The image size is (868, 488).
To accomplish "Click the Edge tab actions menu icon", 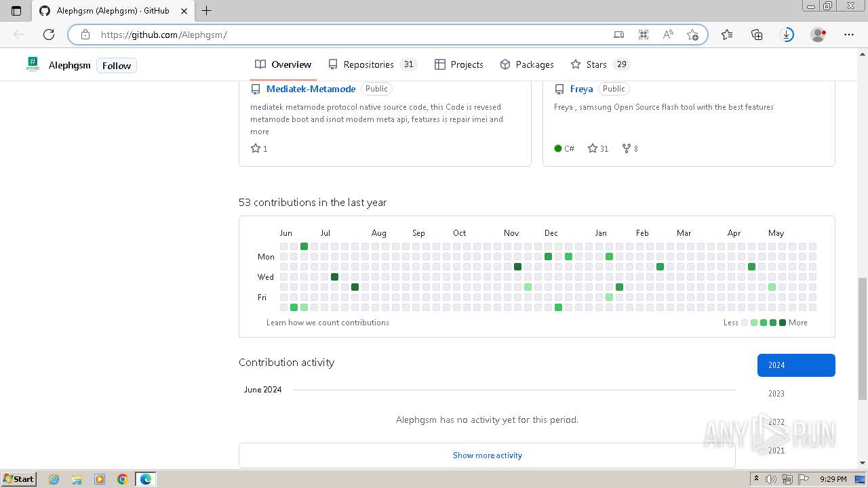I will 16,11.
